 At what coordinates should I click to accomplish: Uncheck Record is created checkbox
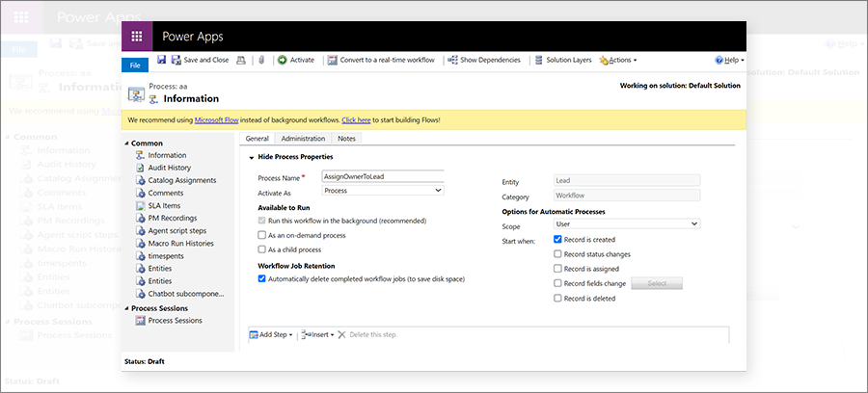click(x=558, y=240)
